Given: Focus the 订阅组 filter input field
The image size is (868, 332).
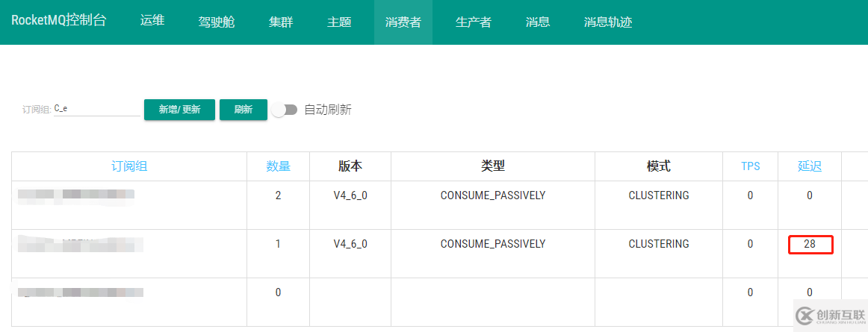Looking at the screenshot, I should pyautogui.click(x=96, y=109).
